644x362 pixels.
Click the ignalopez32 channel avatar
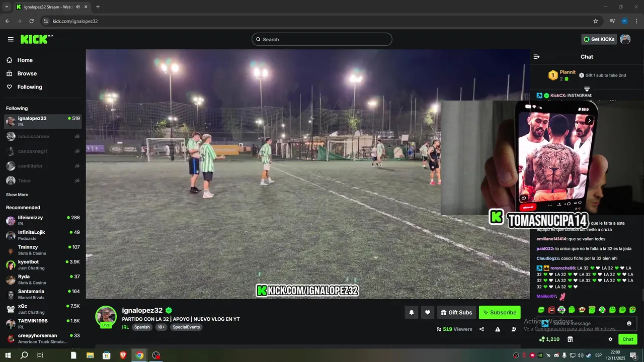(x=106, y=317)
